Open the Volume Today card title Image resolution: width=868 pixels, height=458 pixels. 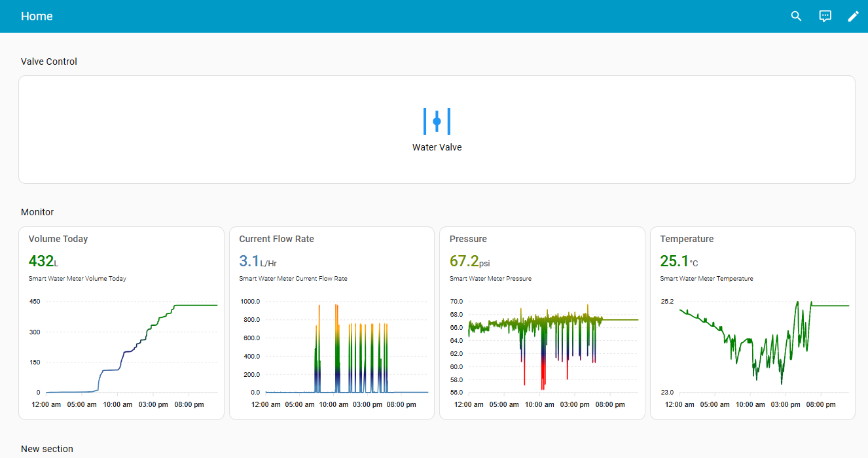coord(58,239)
